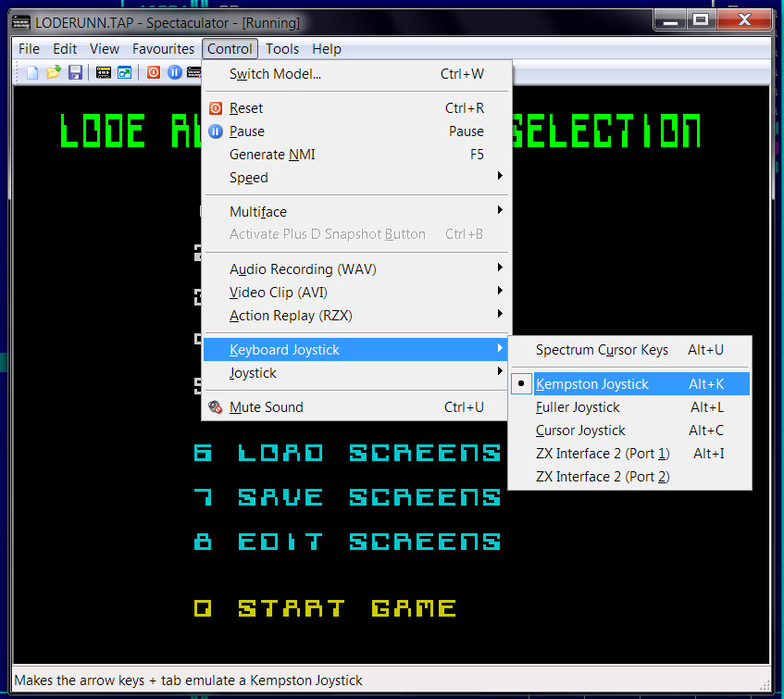Click Action Replay (RZX) label
This screenshot has height=699, width=784.
[291, 316]
